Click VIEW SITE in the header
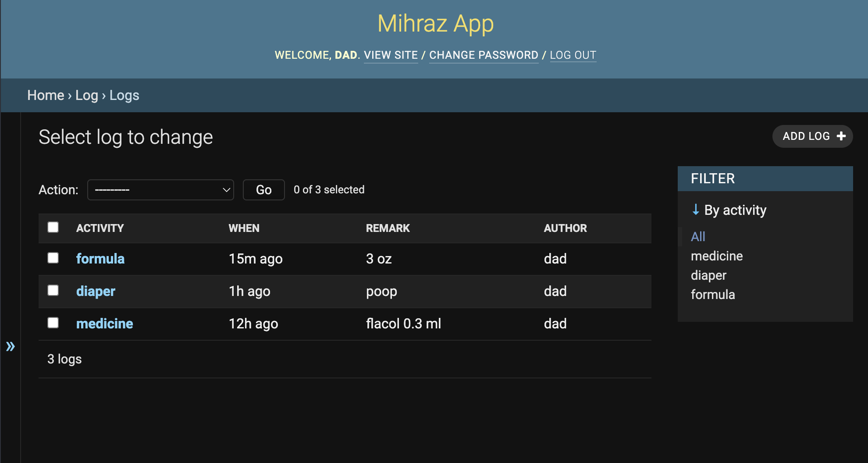Screen dimensions: 868x463 [391, 55]
